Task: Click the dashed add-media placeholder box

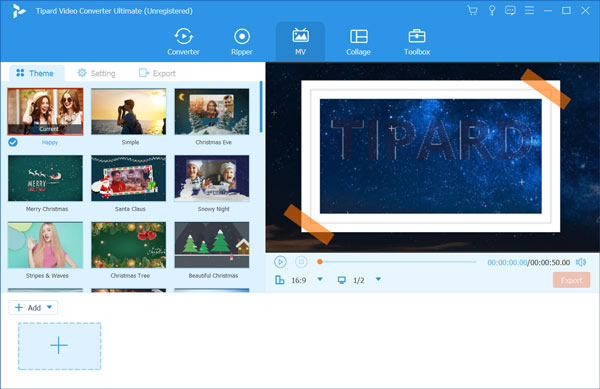Action: point(59,346)
